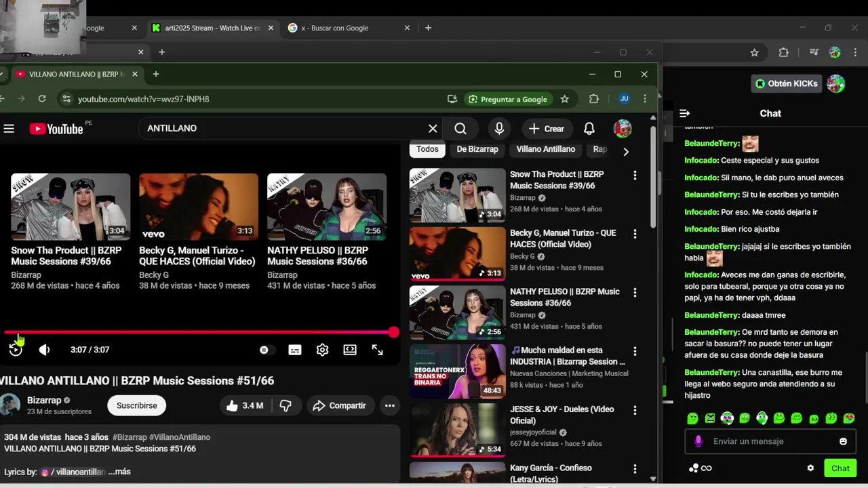The width and height of the screenshot is (868, 488).
Task: Switch to x - Buscar con Google tab
Action: pos(350,28)
